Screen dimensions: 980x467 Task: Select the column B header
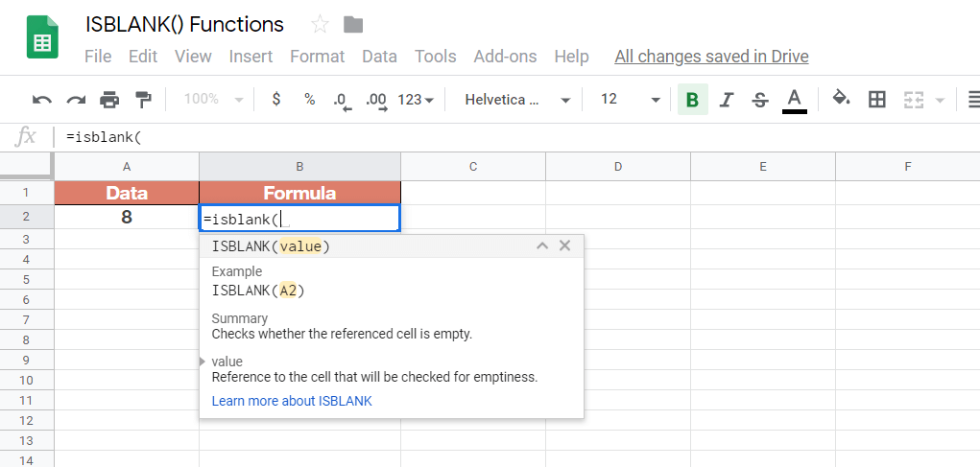tap(300, 166)
